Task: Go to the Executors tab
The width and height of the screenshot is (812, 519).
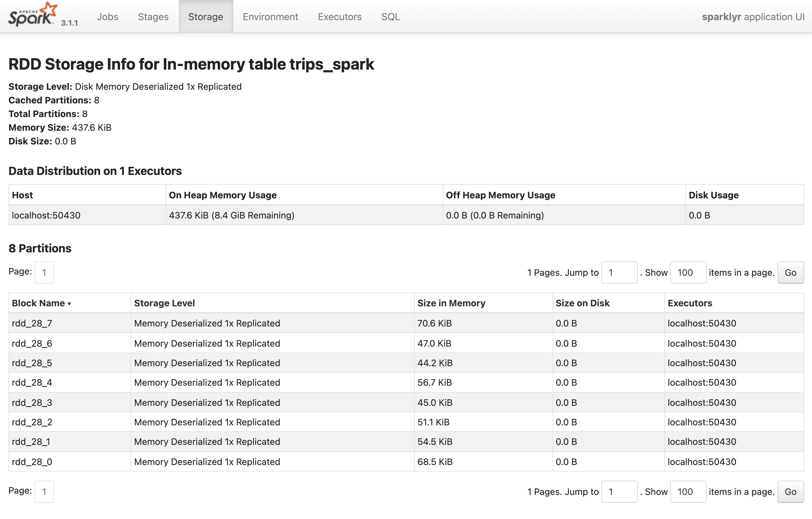Action: pos(340,17)
